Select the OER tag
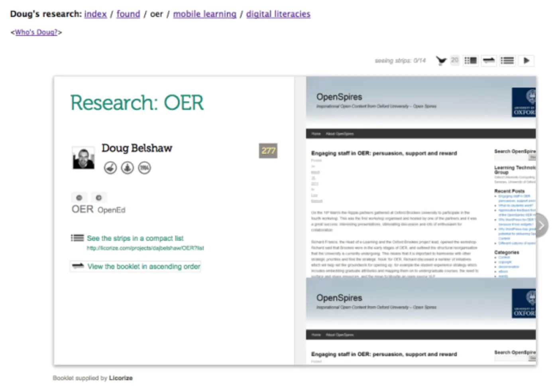Screen dimensions: 558x392 [x=83, y=210]
